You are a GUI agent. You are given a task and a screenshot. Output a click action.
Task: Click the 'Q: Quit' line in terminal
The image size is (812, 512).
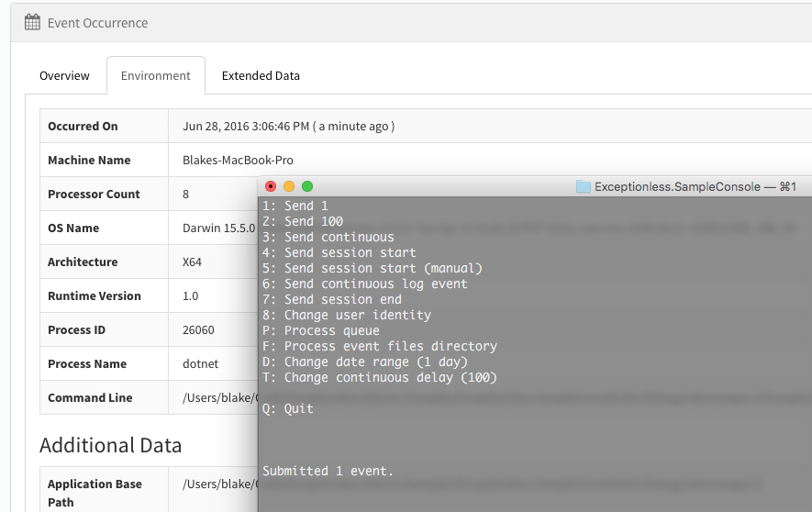click(288, 408)
